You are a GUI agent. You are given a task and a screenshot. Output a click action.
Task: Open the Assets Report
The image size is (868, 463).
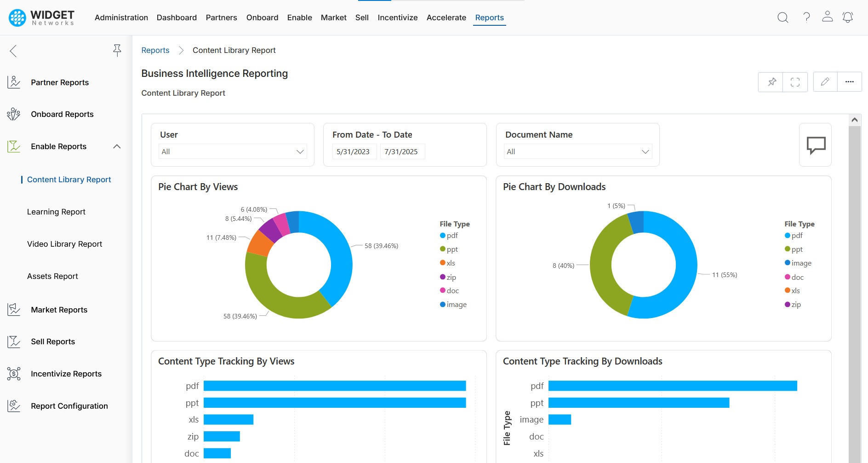point(52,276)
